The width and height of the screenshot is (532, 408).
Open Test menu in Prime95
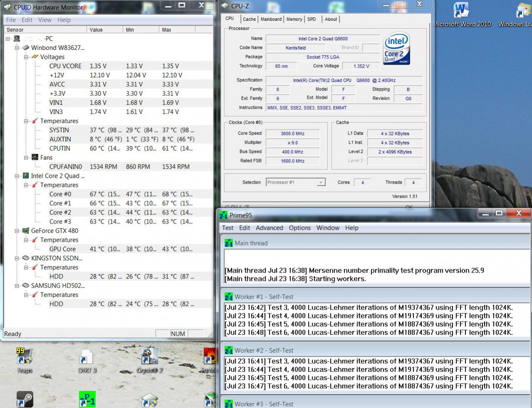click(x=228, y=228)
